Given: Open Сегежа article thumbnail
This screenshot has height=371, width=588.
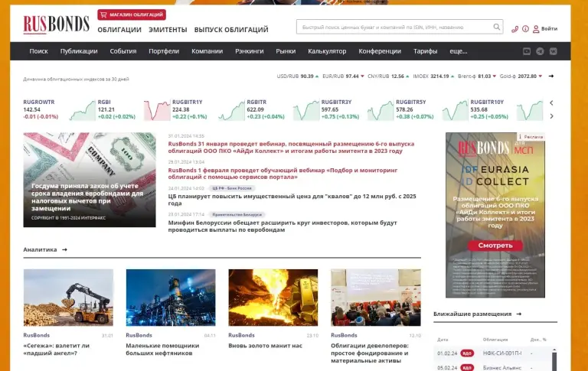Looking at the screenshot, I should (x=68, y=298).
